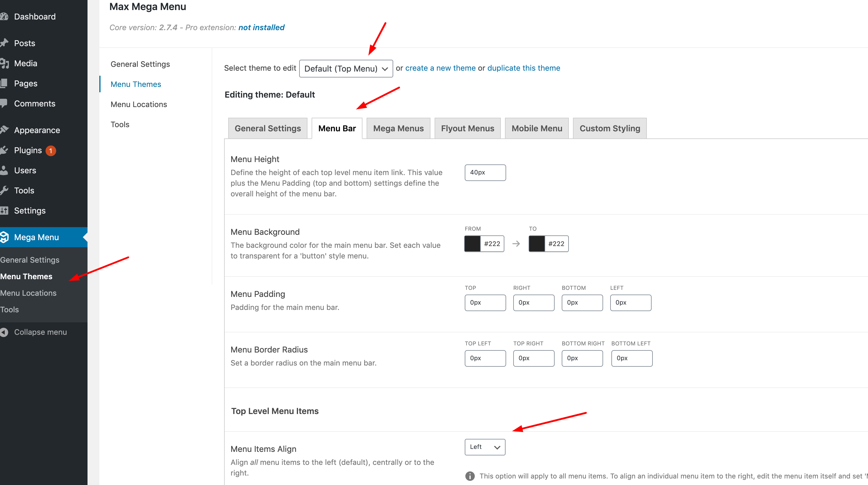Open Plugins via the plug icon
Screen dimensions: 868x485
pos(5,150)
